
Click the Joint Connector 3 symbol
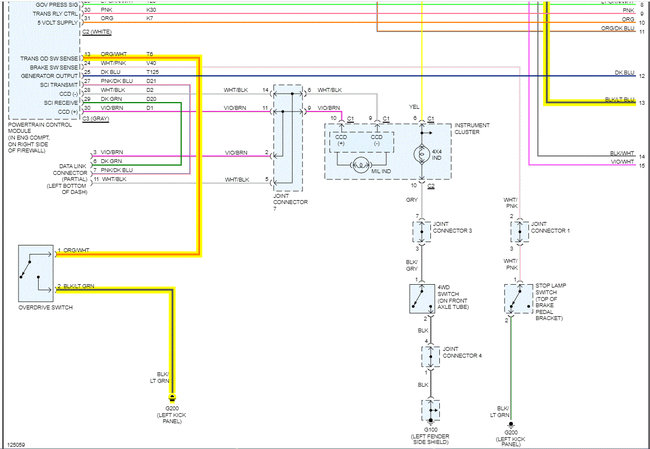422,232
